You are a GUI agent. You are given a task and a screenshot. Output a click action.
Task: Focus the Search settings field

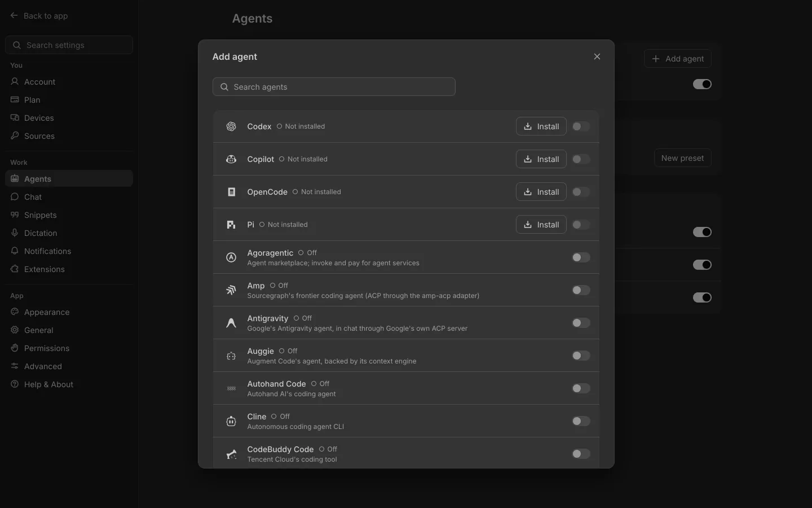69,45
